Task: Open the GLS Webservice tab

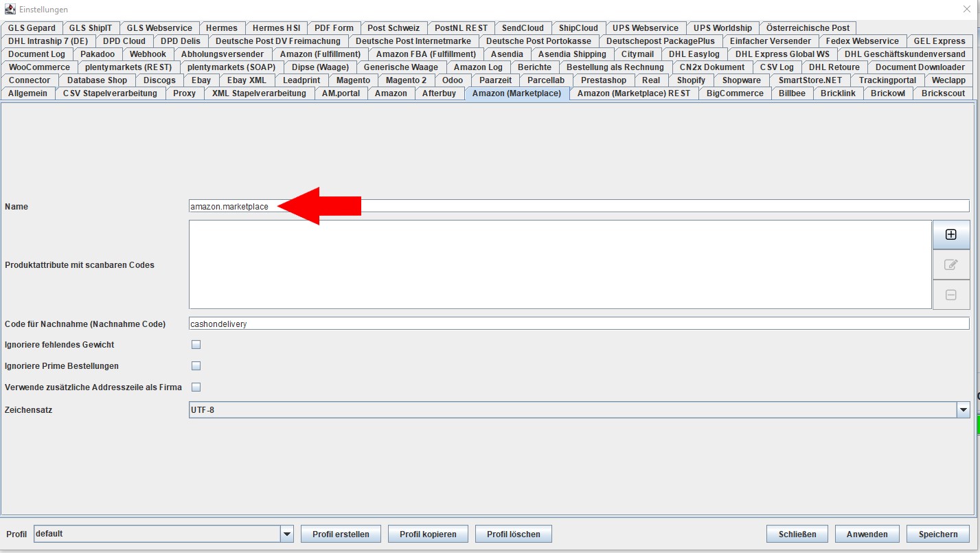Action: click(x=159, y=28)
